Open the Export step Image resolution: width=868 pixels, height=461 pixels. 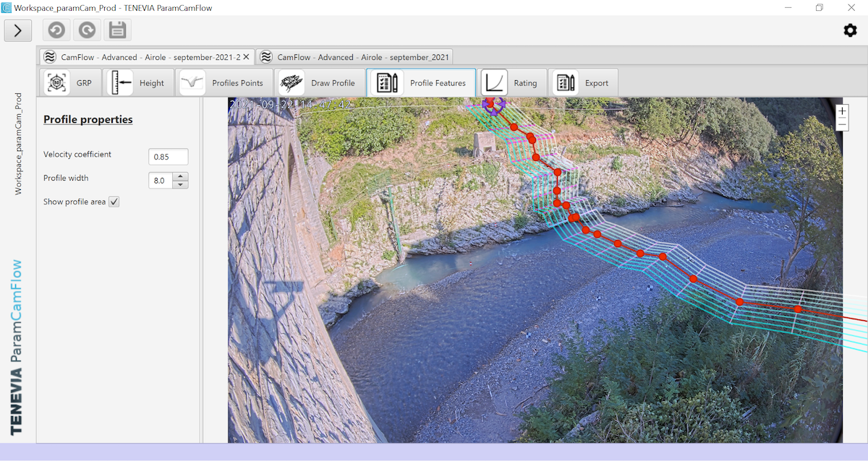(x=584, y=83)
